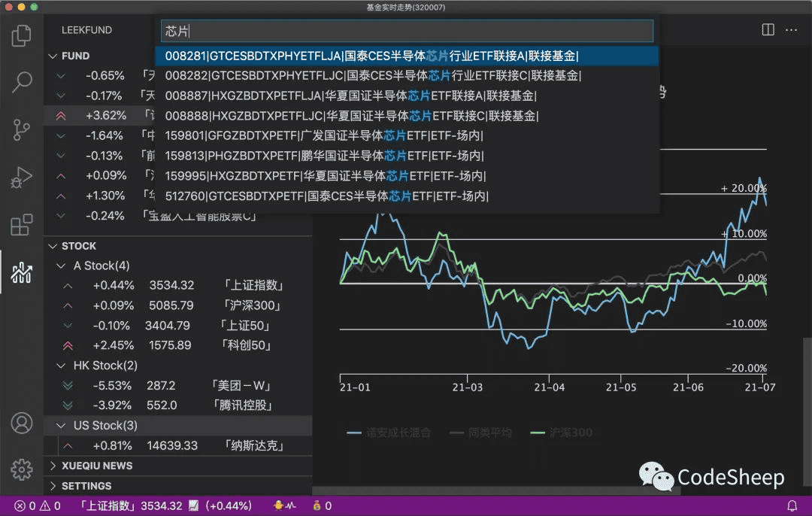Select the 沪深300 stock row
The width and height of the screenshot is (812, 516).
178,305
